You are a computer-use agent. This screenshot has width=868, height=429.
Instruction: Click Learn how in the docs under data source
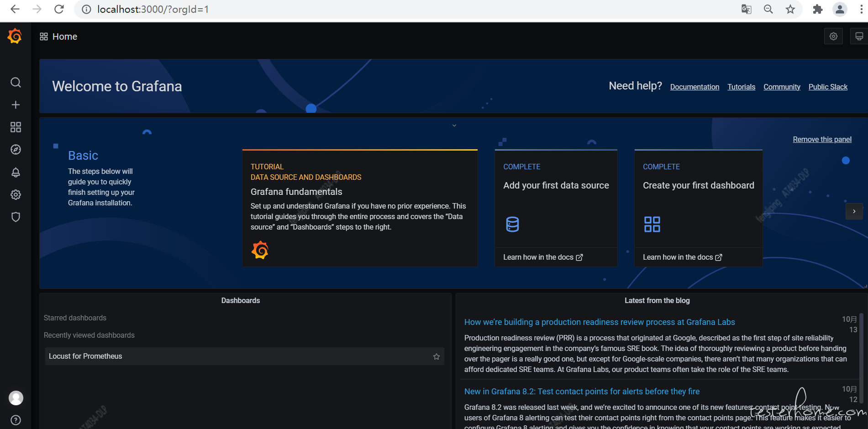click(543, 257)
